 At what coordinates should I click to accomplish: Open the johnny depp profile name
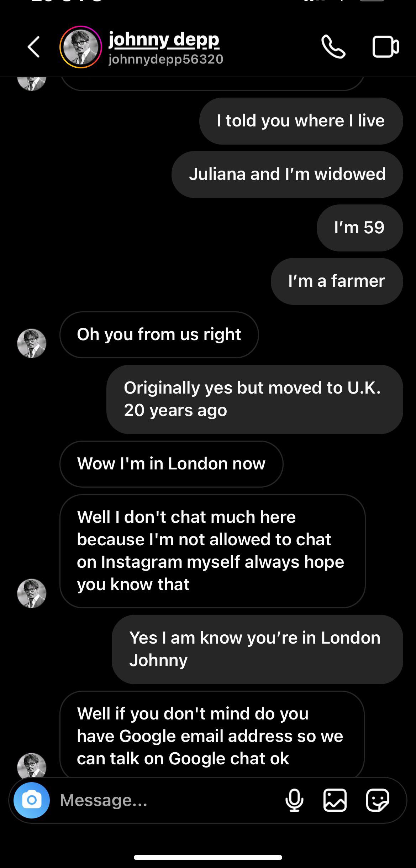tap(164, 39)
